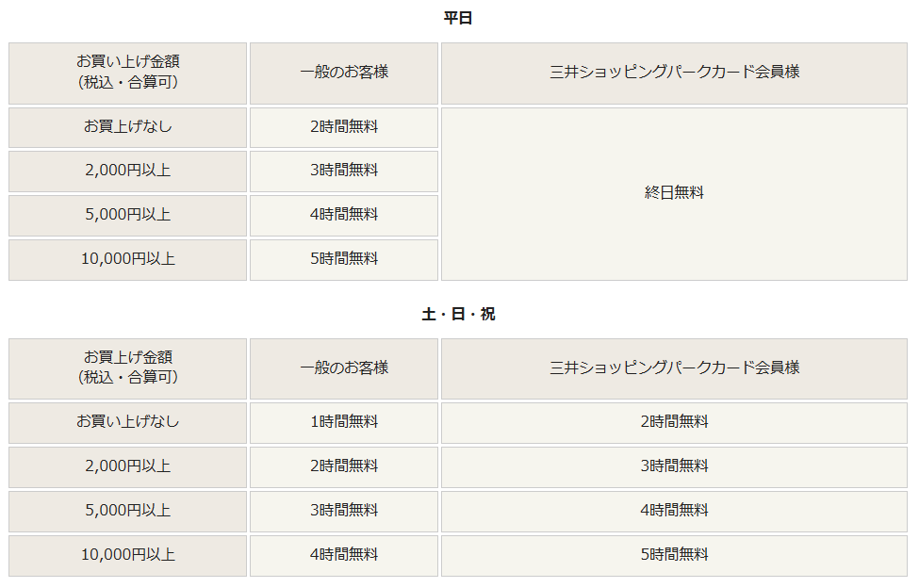This screenshot has width=919, height=588.
Task: Click 一般のお客様 header in 土・日・祝 table
Action: [344, 367]
